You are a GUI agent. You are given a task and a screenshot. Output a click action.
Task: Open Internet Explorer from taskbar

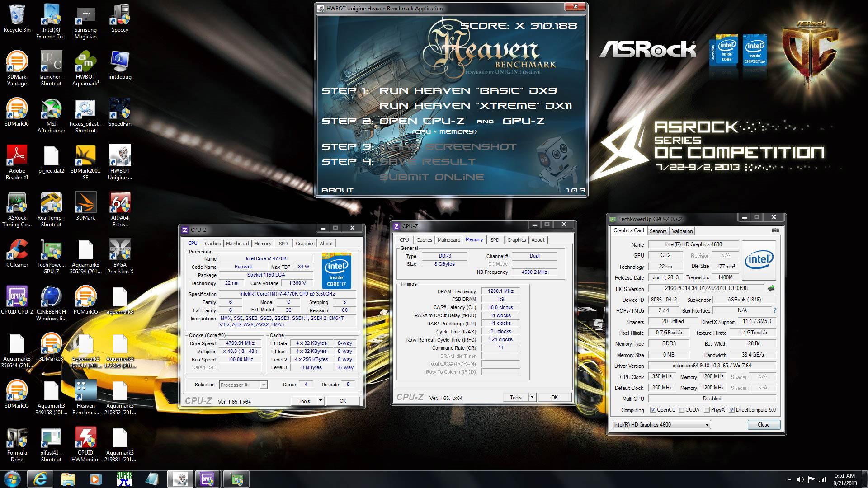[x=40, y=479]
